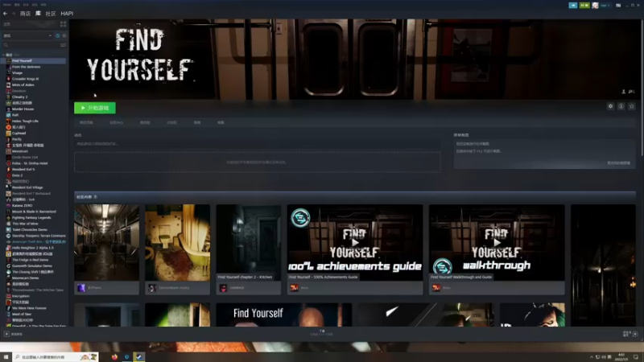Screen dimensions: 644x362
Task: Click the Steam icon in the taskbar
Action: 138,357
